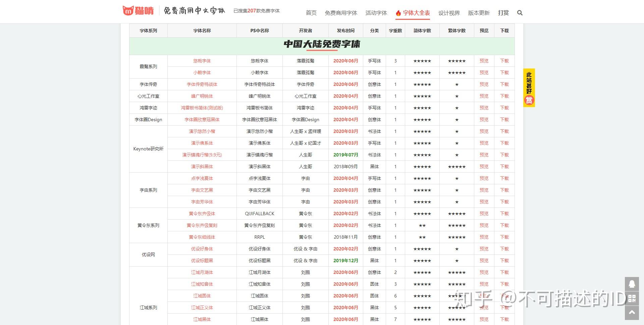Click red 字体传奇特战体 link in 字体名称 column

tap(202, 84)
